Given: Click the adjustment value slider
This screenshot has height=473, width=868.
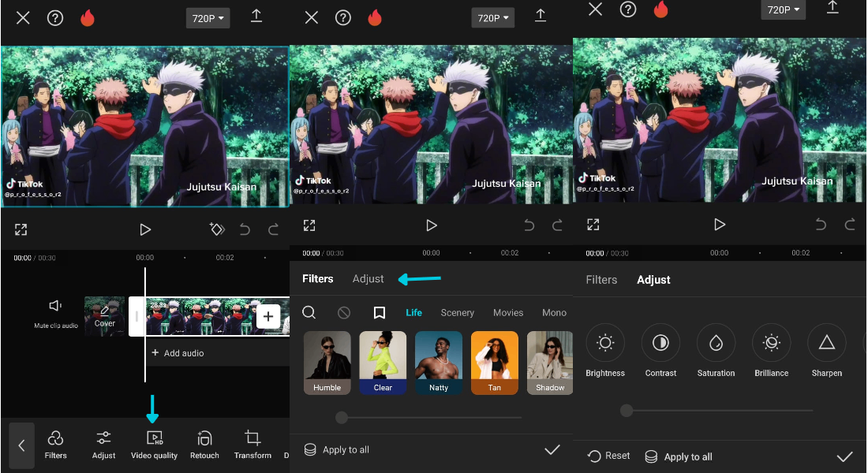Looking at the screenshot, I should point(716,411).
